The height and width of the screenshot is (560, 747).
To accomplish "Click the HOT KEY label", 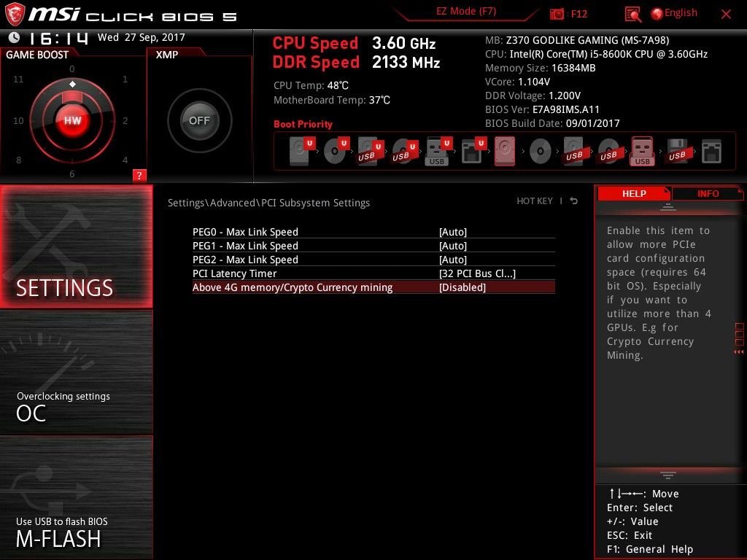I will click(535, 201).
